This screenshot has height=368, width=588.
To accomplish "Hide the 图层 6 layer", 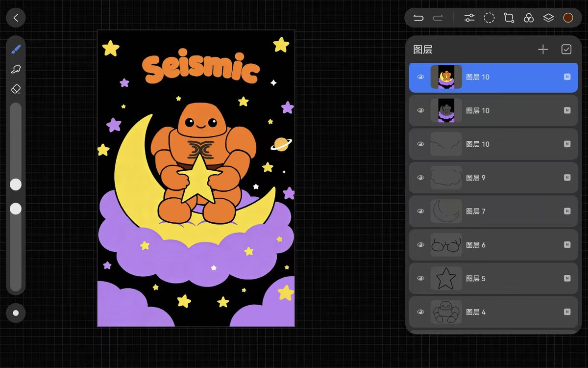I will [420, 245].
